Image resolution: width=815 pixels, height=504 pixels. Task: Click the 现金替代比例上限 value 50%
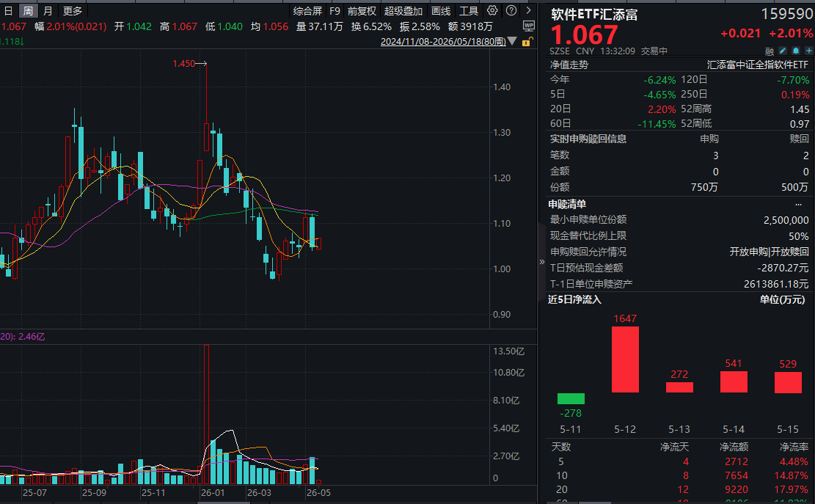coord(798,236)
